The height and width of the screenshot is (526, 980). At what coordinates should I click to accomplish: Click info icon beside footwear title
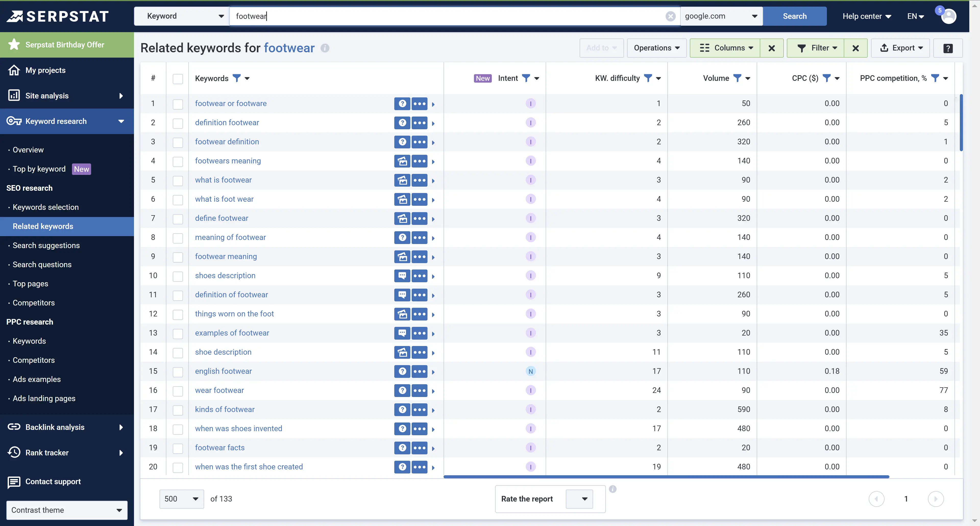click(325, 48)
